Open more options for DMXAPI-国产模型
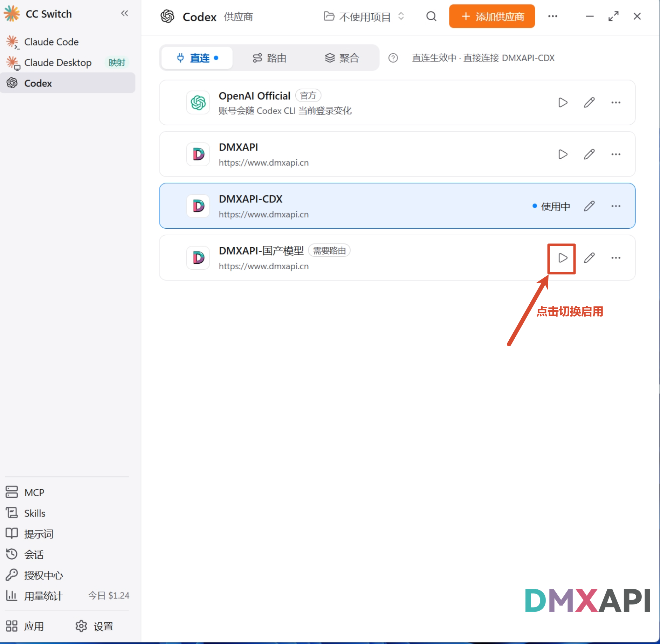This screenshot has width=660, height=644. pos(616,258)
